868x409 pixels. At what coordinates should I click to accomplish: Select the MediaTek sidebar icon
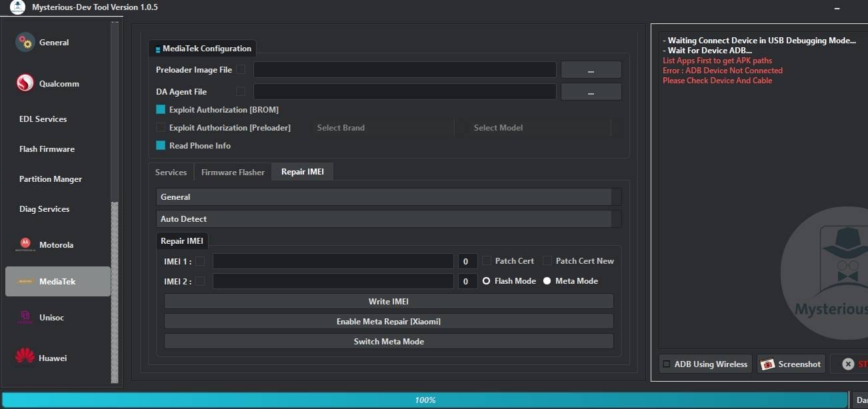[24, 281]
